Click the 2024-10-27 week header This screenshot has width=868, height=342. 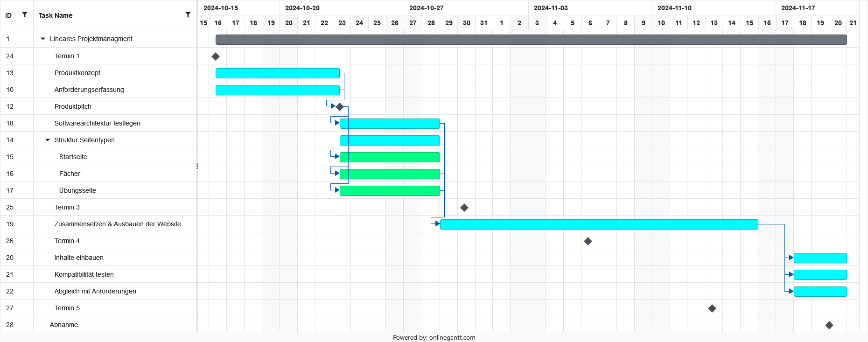coord(426,8)
